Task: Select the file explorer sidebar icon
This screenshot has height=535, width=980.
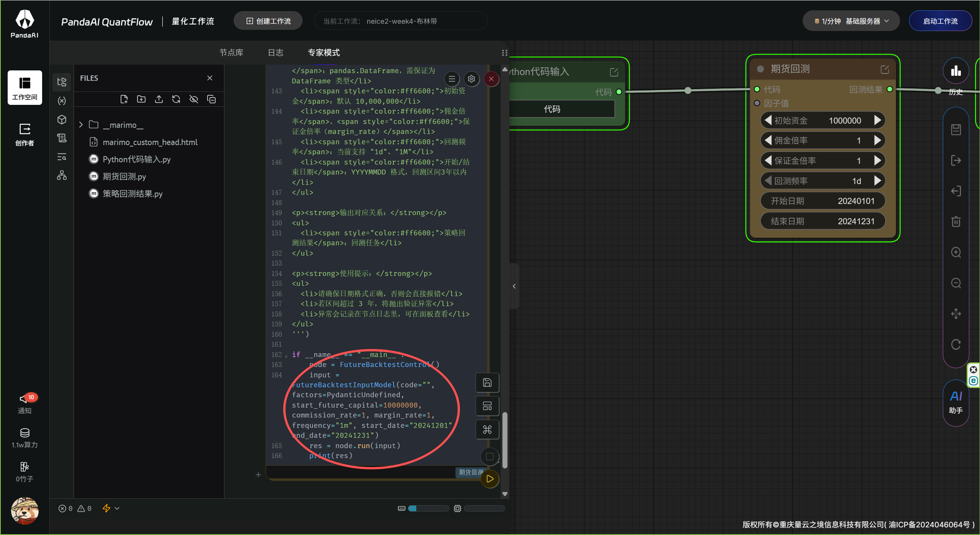Action: [62, 82]
